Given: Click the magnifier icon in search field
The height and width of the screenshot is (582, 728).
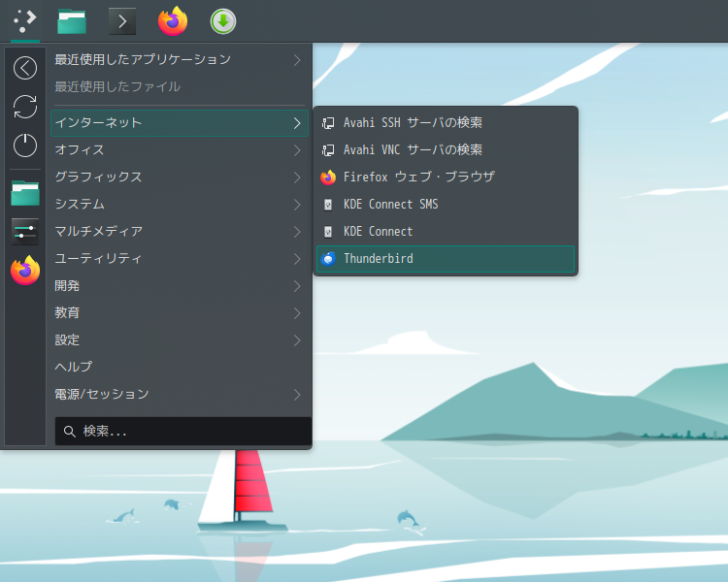Looking at the screenshot, I should click(x=70, y=432).
